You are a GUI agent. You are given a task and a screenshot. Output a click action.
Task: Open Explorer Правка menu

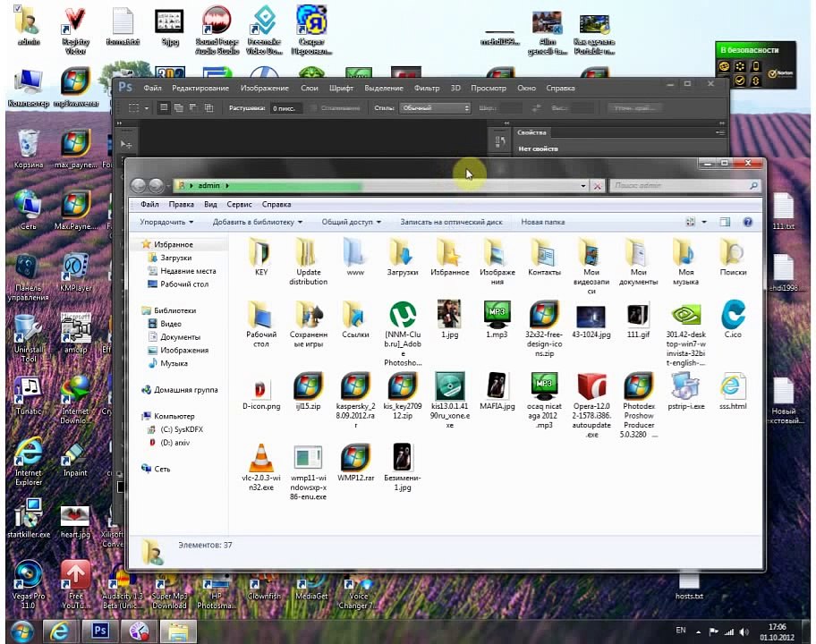tap(181, 205)
